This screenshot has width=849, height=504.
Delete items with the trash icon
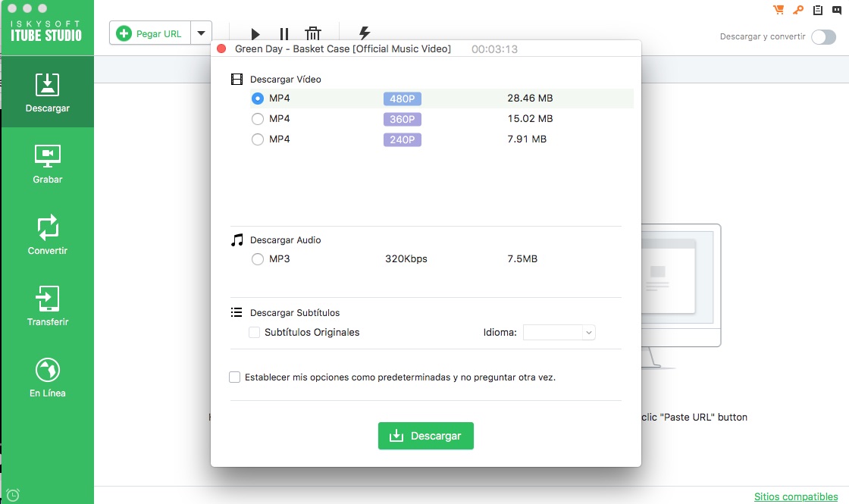[x=313, y=33]
